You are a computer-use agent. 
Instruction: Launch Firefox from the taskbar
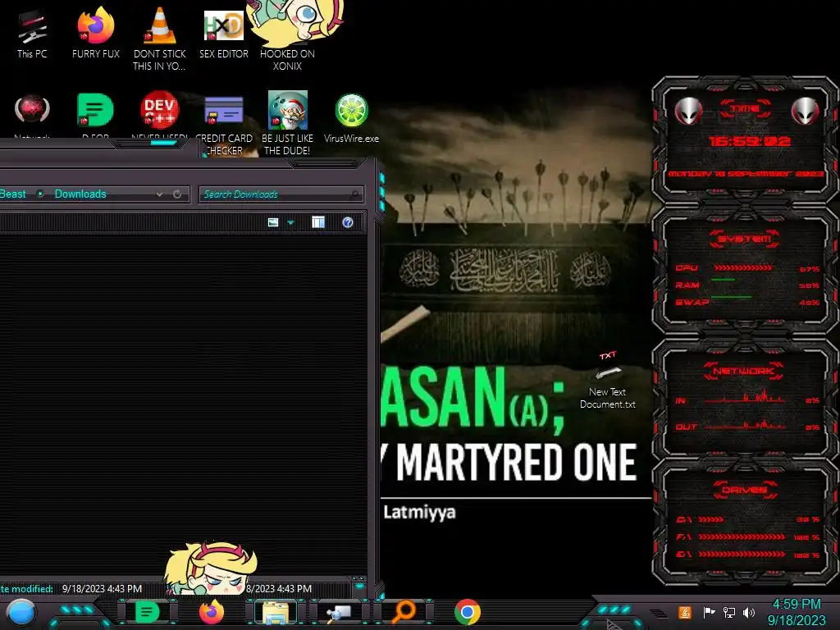point(211,612)
